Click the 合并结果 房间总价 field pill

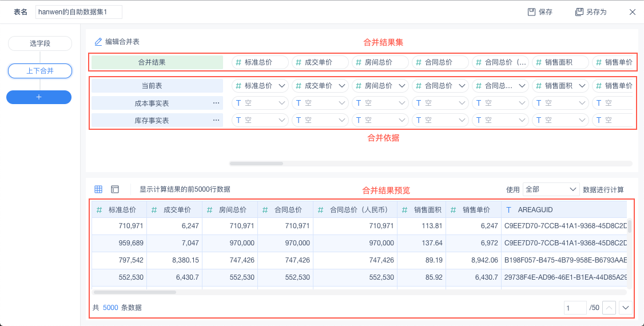380,62
